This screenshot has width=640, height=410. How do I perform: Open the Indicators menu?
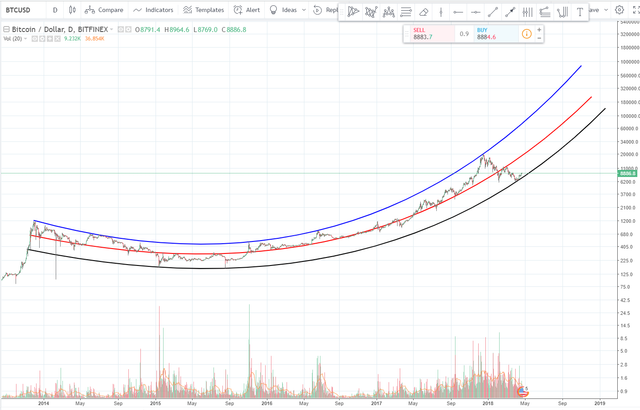click(153, 10)
